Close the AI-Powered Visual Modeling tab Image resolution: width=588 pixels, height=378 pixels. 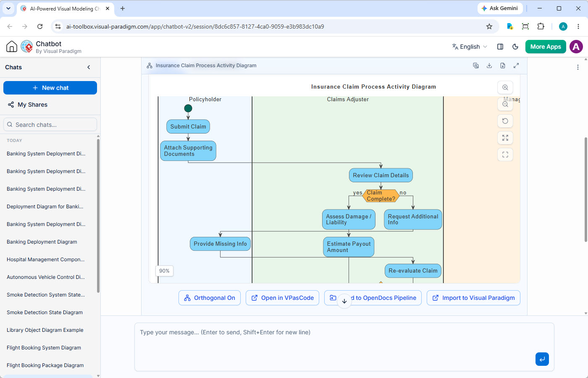click(x=108, y=8)
